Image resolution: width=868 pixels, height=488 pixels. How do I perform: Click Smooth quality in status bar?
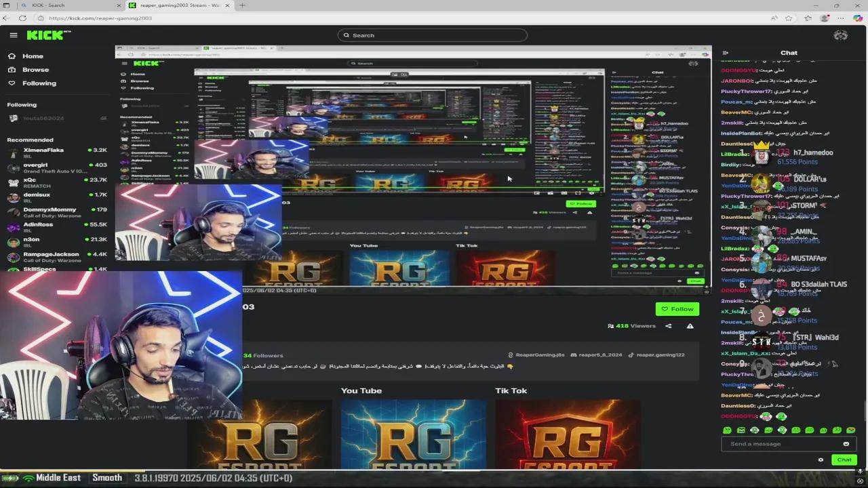coord(107,479)
